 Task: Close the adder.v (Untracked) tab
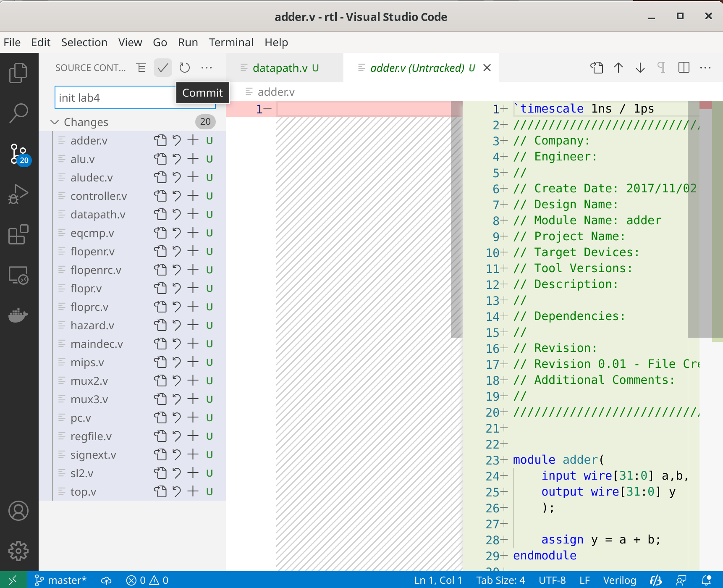point(487,68)
